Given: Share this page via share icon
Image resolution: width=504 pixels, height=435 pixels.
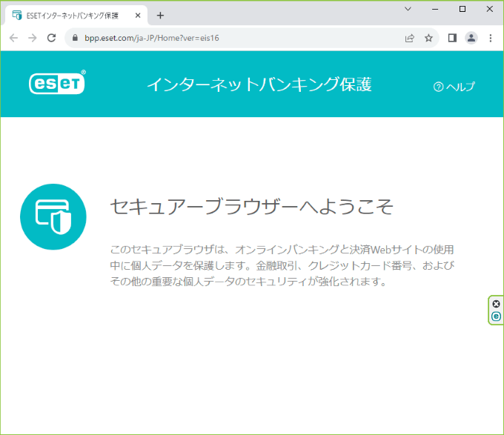Looking at the screenshot, I should pyautogui.click(x=409, y=39).
